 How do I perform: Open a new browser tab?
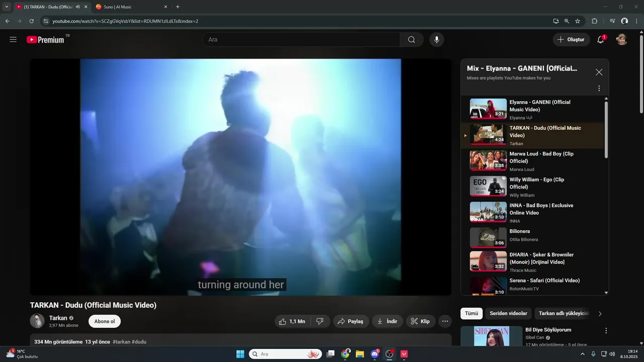[x=178, y=7]
